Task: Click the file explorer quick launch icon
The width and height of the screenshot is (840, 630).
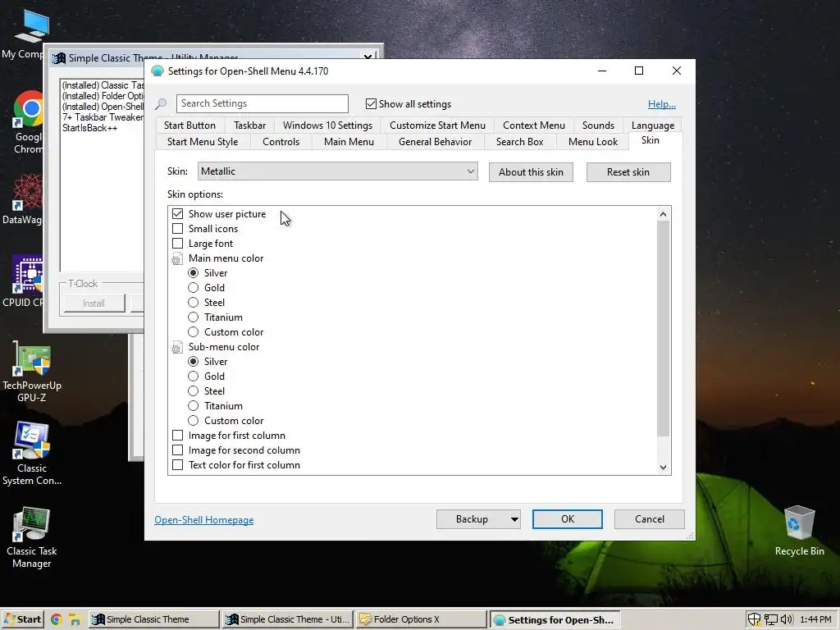Action: (75, 620)
